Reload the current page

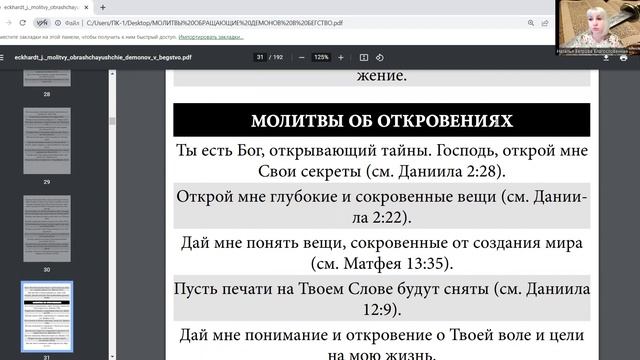click(x=22, y=23)
